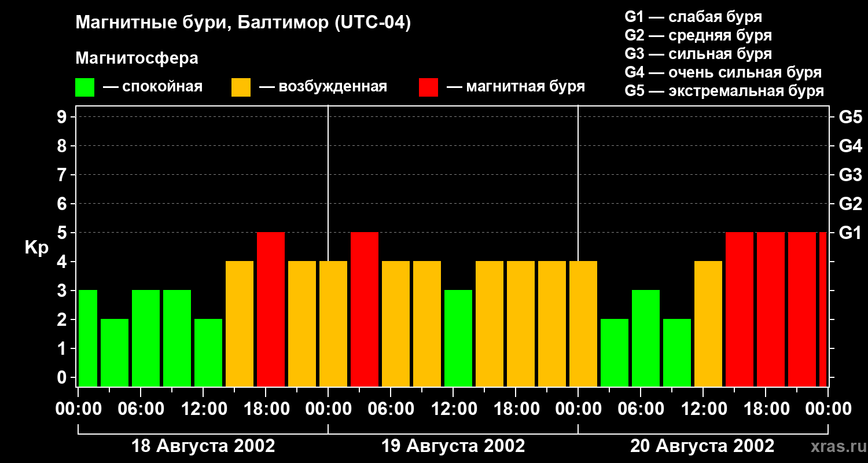The height and width of the screenshot is (463, 868).
Task: Click the '18 Августа 2002' date label
Action: pyautogui.click(x=203, y=446)
